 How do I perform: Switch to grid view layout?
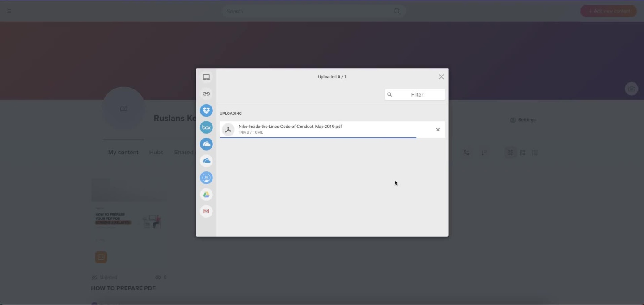tap(510, 153)
